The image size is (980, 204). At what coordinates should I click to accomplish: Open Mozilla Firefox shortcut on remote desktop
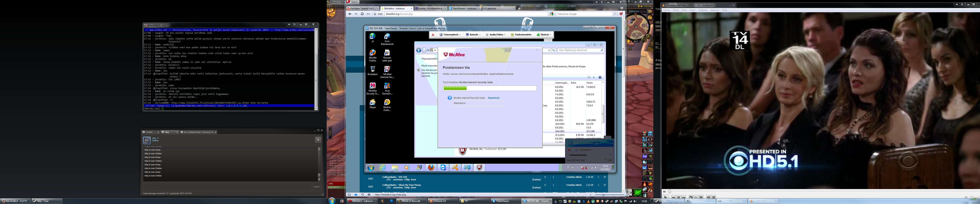click(372, 55)
